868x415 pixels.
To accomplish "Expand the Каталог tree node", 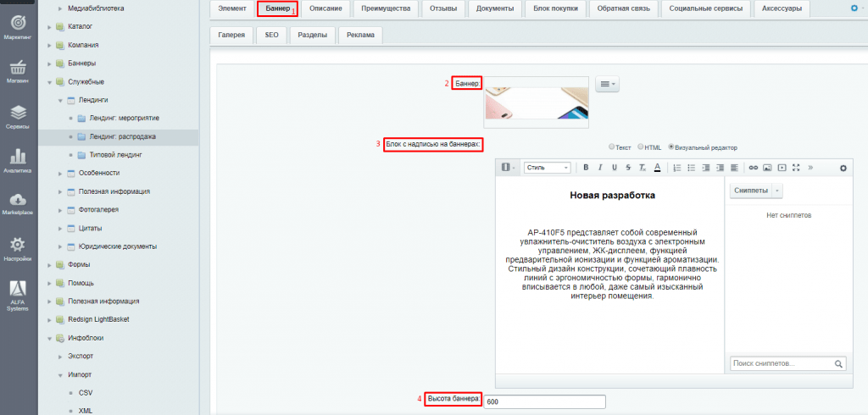I will (x=50, y=26).
